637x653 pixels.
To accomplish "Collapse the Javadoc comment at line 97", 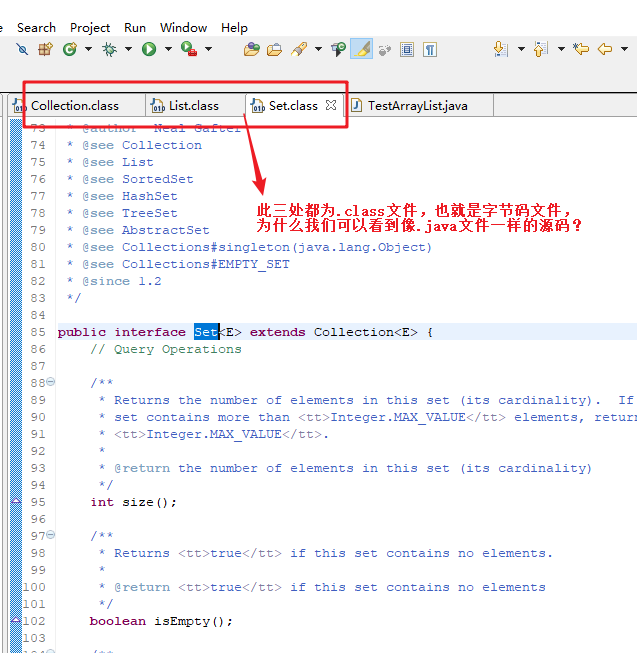I will [x=50, y=534].
